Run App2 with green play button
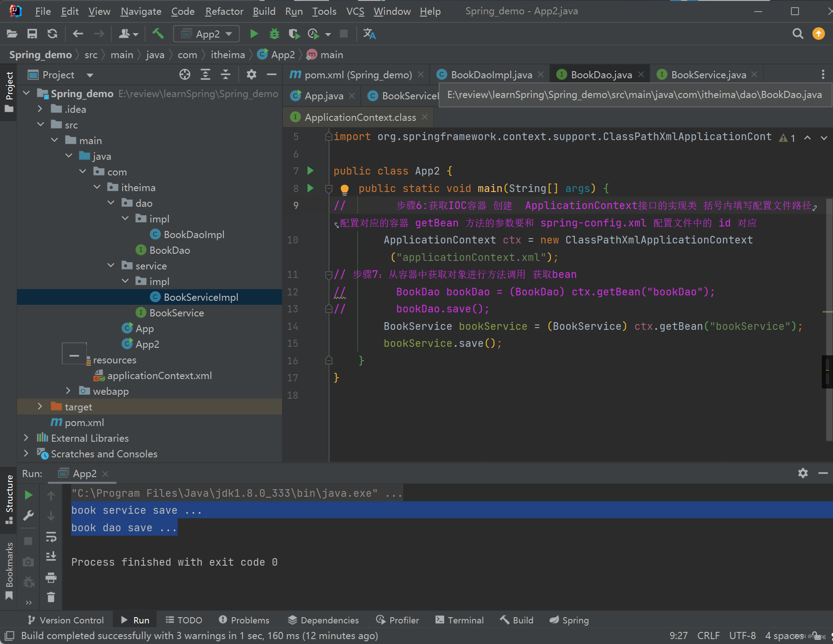This screenshot has width=833, height=644. click(x=254, y=34)
